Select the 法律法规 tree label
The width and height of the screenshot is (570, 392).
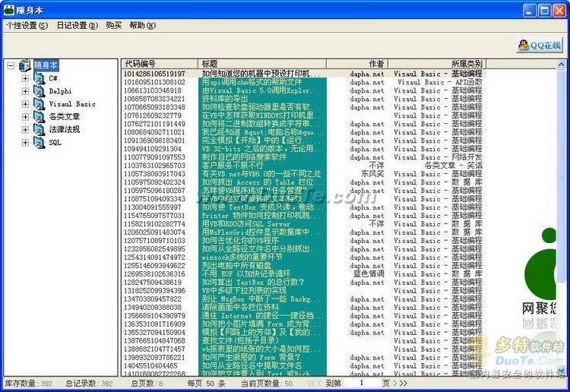pyautogui.click(x=65, y=129)
